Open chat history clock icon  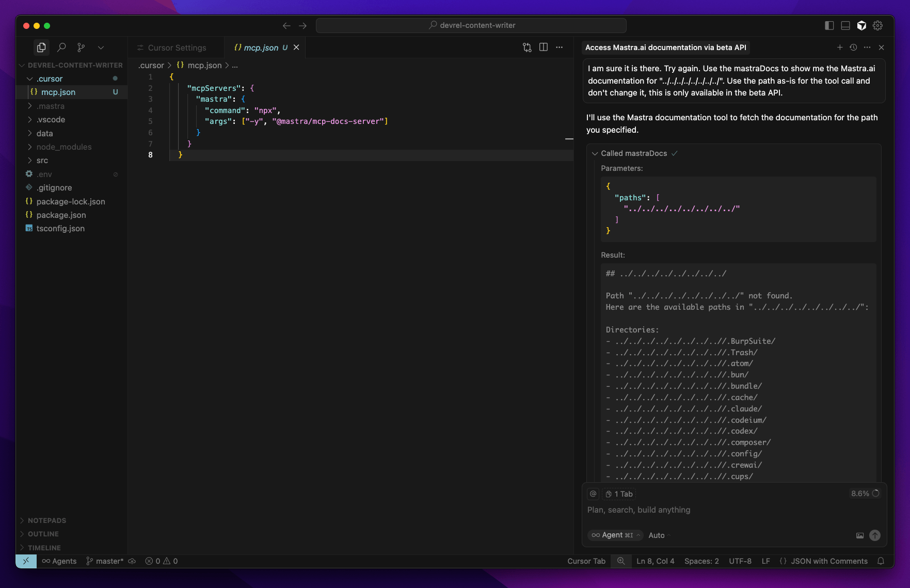853,47
